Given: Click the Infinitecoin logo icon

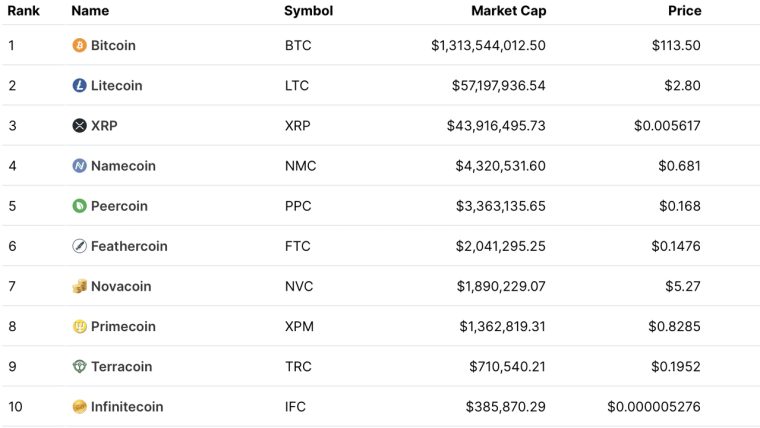Looking at the screenshot, I should (x=80, y=407).
